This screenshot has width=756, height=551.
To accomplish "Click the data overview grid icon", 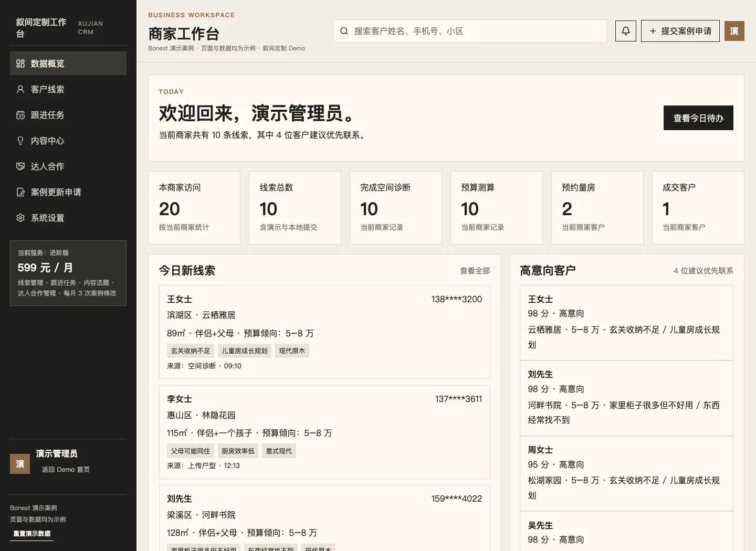I will [x=20, y=63].
